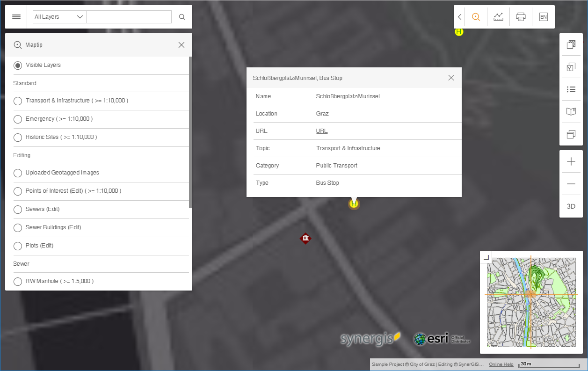Collapse the overview map with its corner arrow

pos(486,256)
